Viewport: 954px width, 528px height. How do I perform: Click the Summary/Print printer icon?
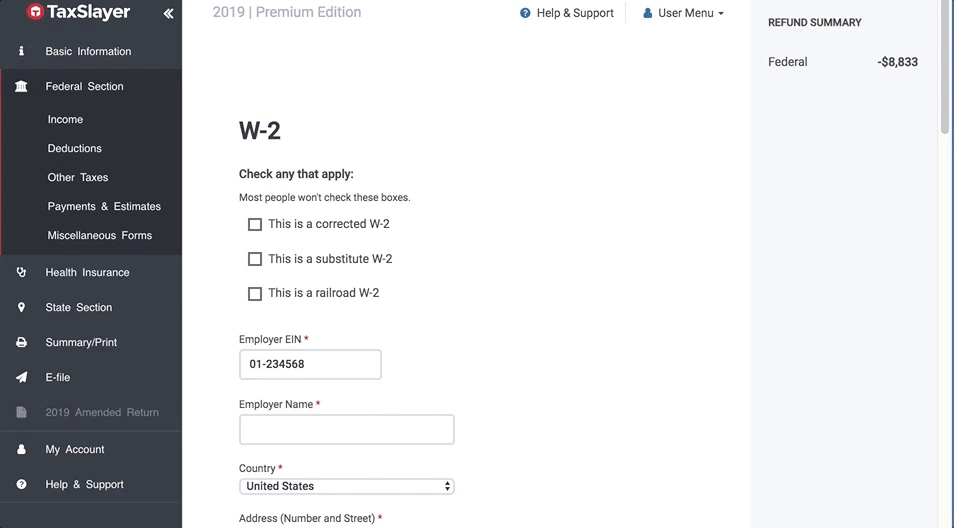point(21,342)
